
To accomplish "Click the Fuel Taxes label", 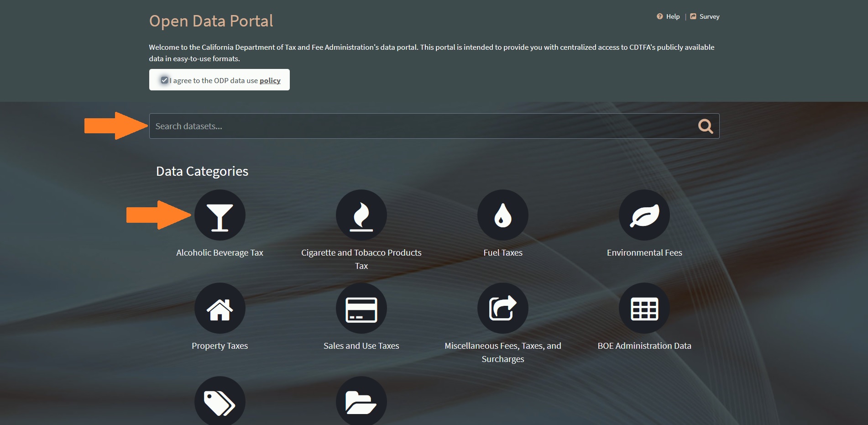I will [502, 252].
